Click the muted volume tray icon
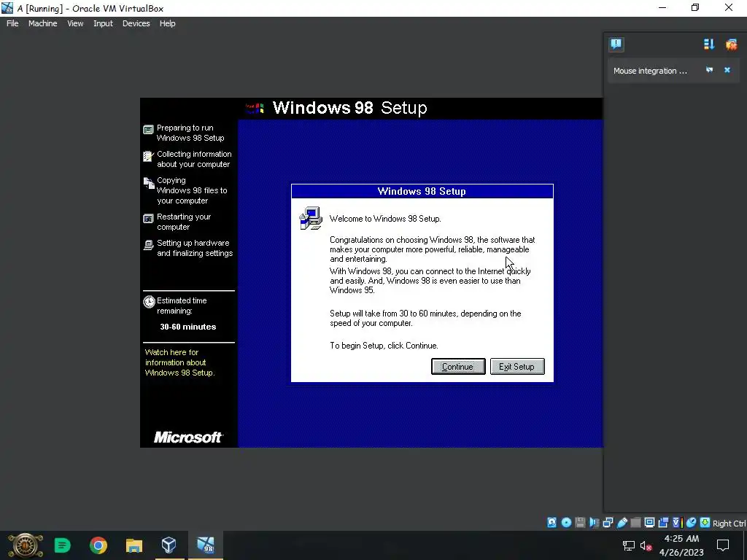Image resolution: width=747 pixels, height=560 pixels. tap(646, 545)
